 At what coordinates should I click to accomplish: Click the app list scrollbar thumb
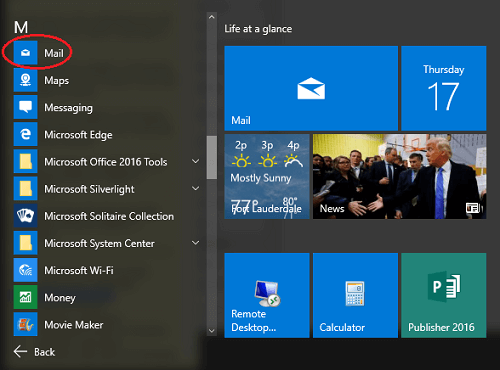coord(211,157)
